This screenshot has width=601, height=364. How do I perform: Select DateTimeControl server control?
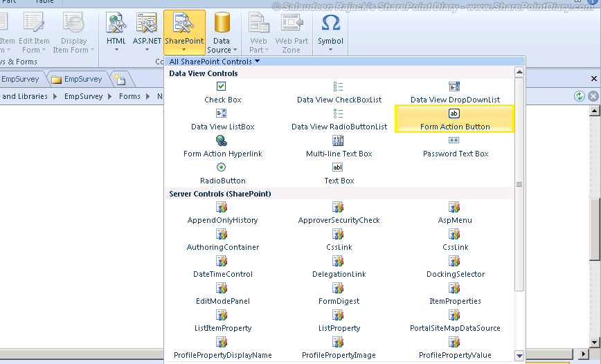(x=223, y=266)
